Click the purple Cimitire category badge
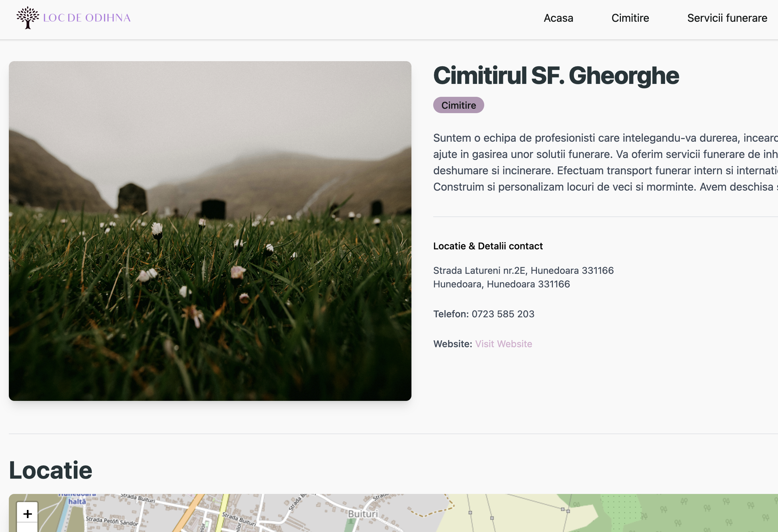The width and height of the screenshot is (778, 532). click(x=458, y=105)
